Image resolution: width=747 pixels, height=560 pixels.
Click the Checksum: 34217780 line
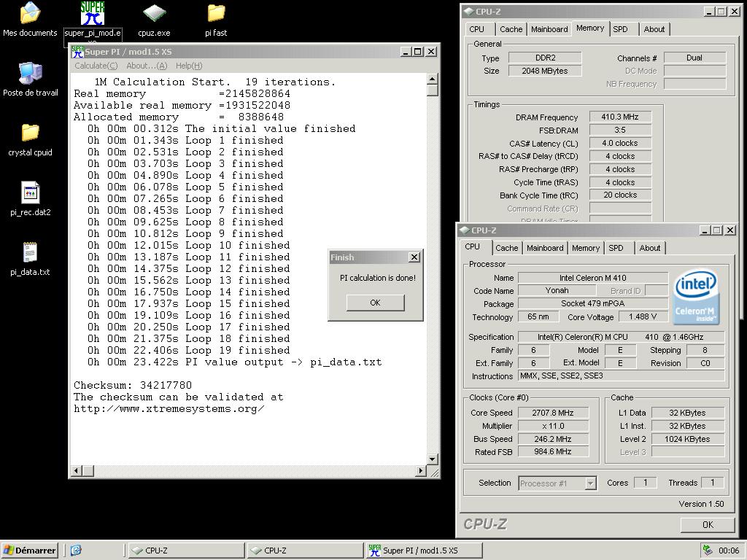click(133, 385)
